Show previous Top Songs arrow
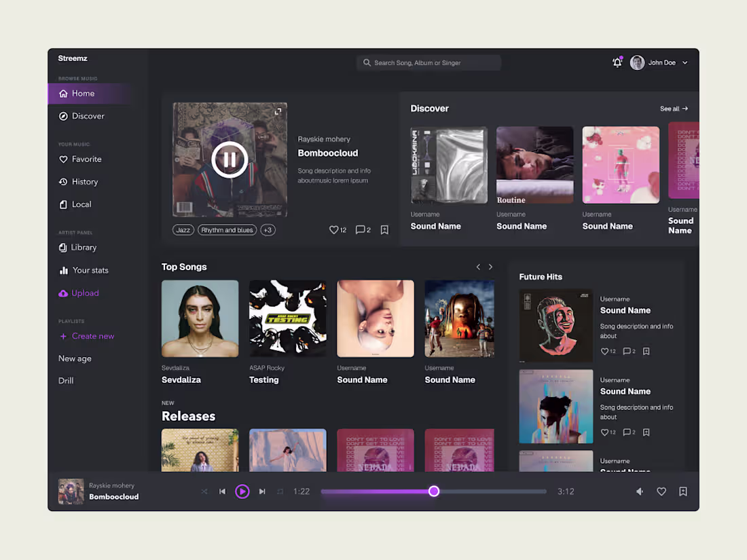 (478, 267)
